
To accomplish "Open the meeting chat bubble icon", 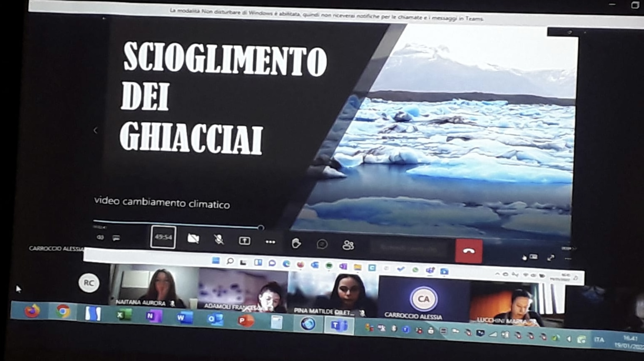I will [x=322, y=244].
